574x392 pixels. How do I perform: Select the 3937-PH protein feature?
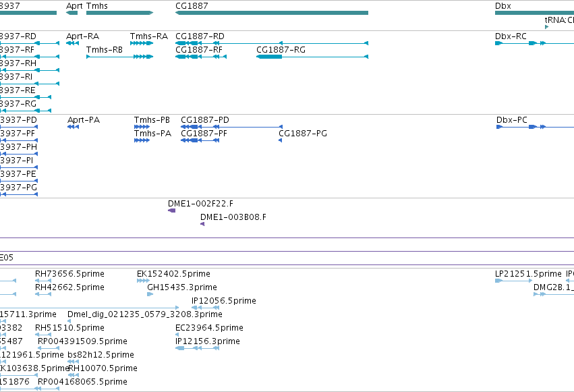click(x=19, y=154)
